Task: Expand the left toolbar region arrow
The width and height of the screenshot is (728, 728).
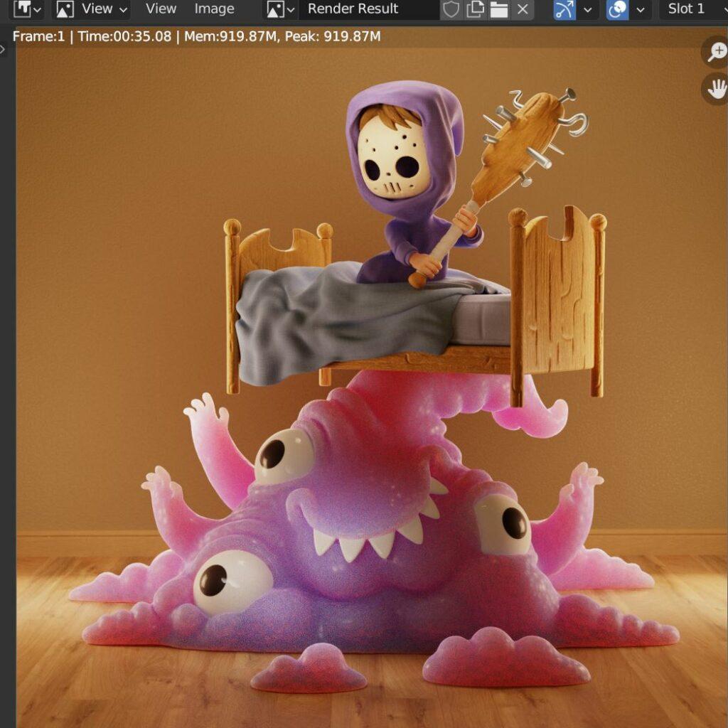Action: (3, 49)
